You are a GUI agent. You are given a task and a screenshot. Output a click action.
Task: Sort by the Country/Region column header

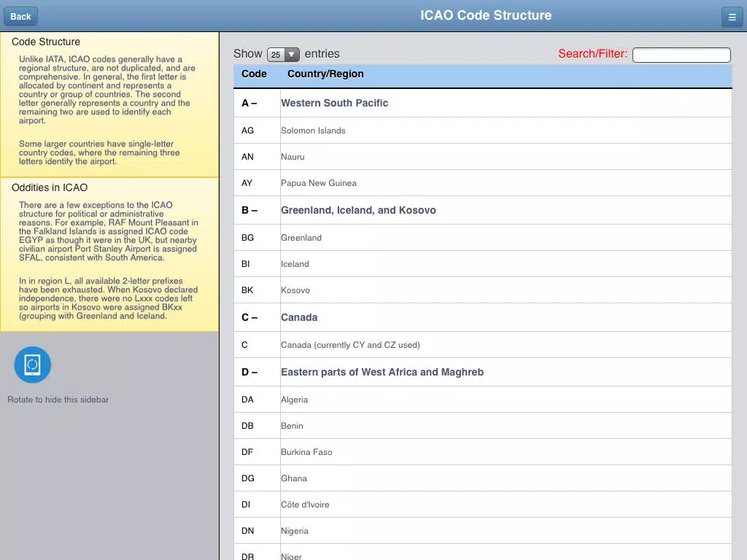[325, 74]
